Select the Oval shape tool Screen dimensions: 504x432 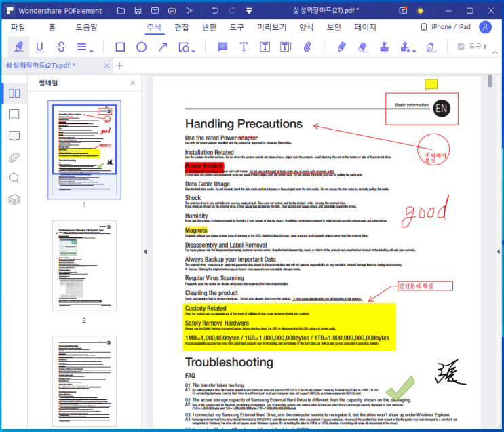[x=141, y=47]
